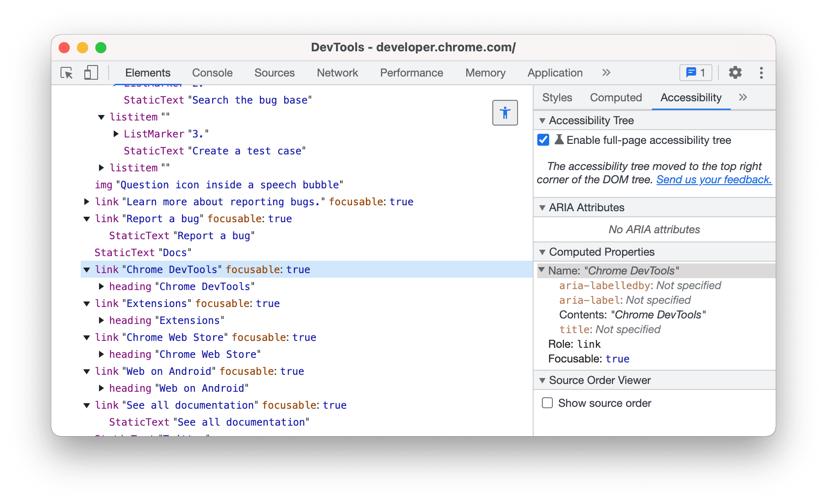The height and width of the screenshot is (504, 827).
Task: Select the inspect element cursor icon
Action: tap(66, 73)
